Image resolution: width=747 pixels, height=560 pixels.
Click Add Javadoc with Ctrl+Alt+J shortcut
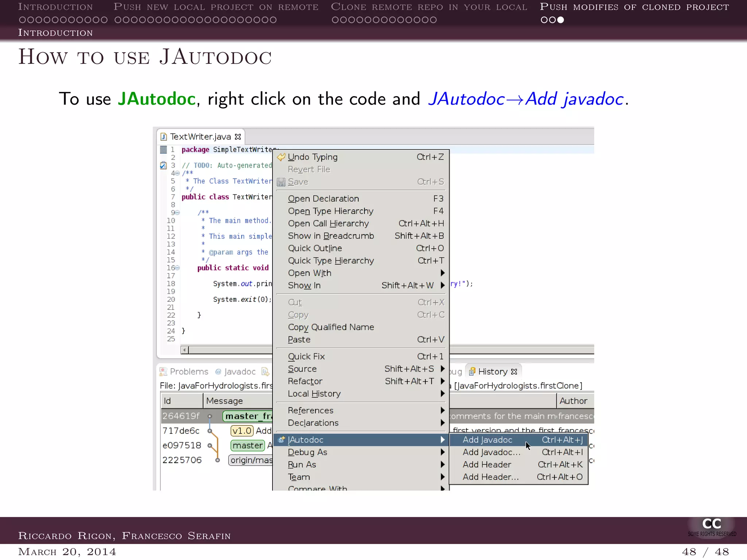pyautogui.click(x=519, y=440)
